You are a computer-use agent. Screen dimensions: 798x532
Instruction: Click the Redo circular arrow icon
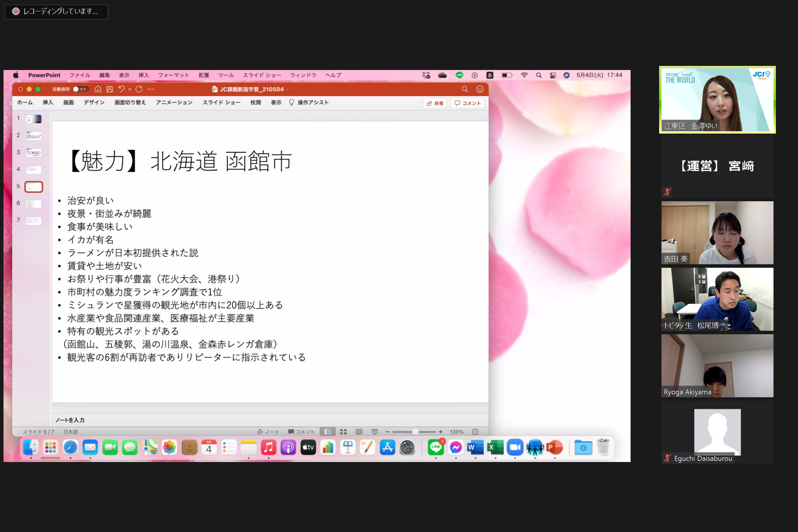(139, 89)
